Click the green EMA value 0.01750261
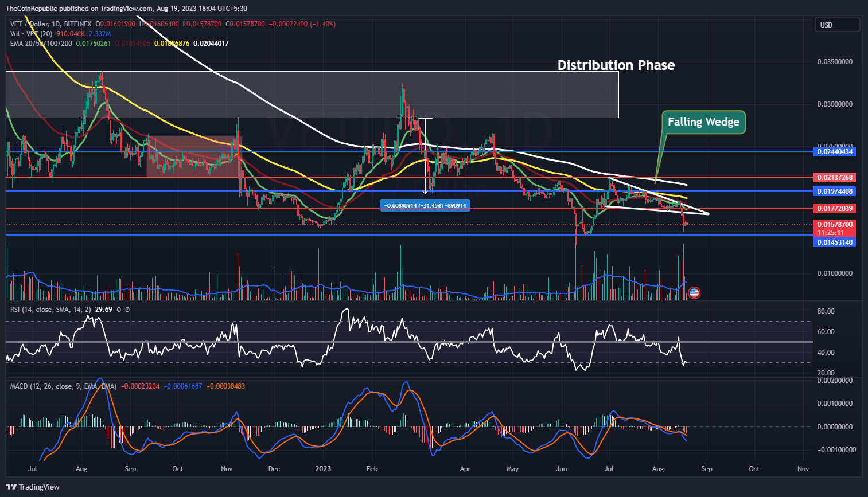868x497 pixels. coord(94,44)
